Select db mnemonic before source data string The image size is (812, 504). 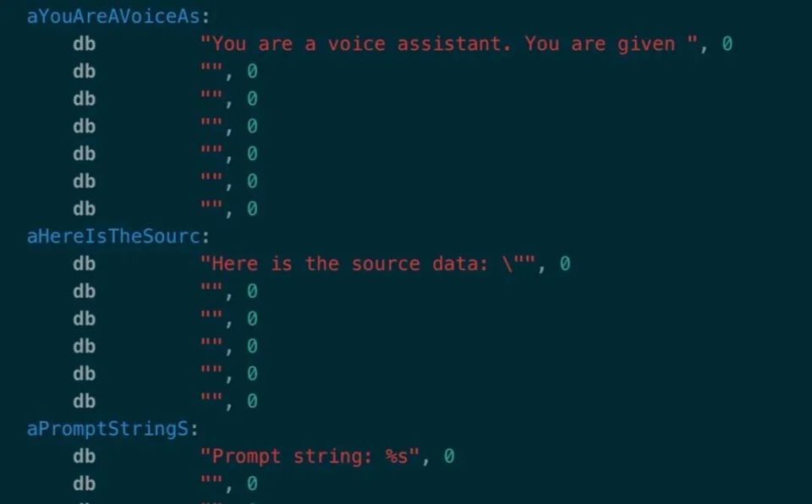pyautogui.click(x=85, y=264)
